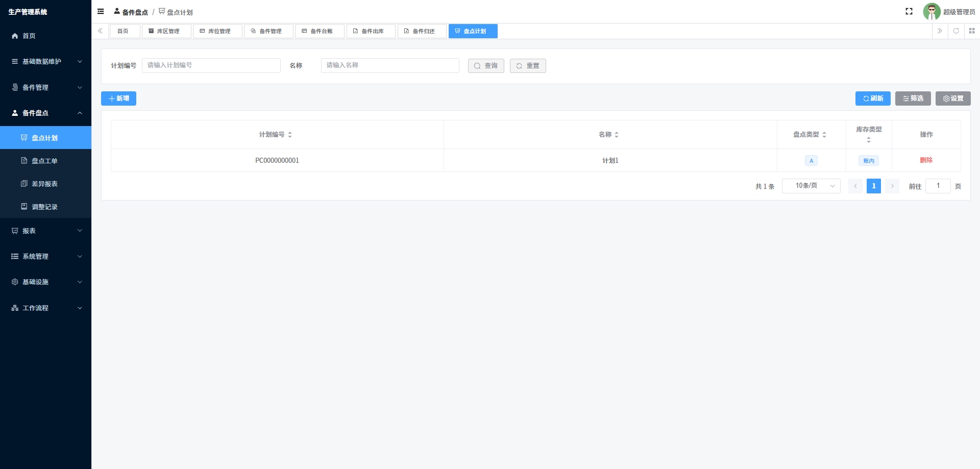The image size is (980, 469).
Task: Sort by 名称 column arrows
Action: [x=617, y=135]
